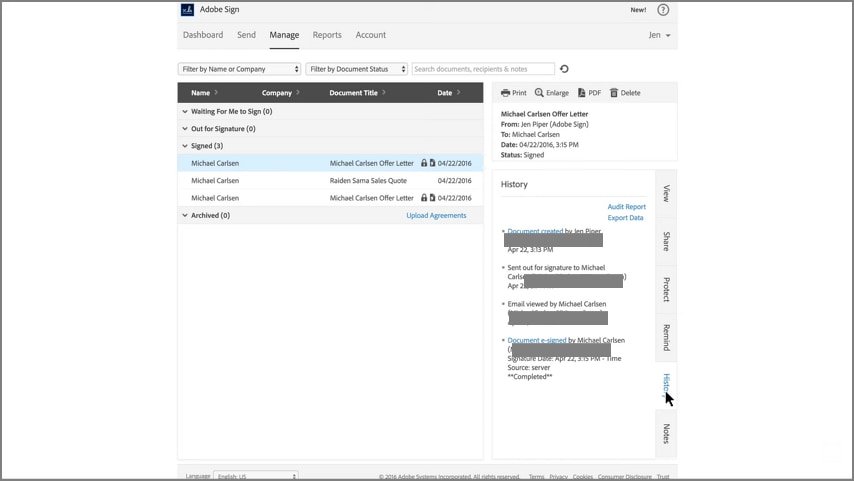The image size is (854, 481).
Task: Open the Send tab
Action: coord(246,35)
